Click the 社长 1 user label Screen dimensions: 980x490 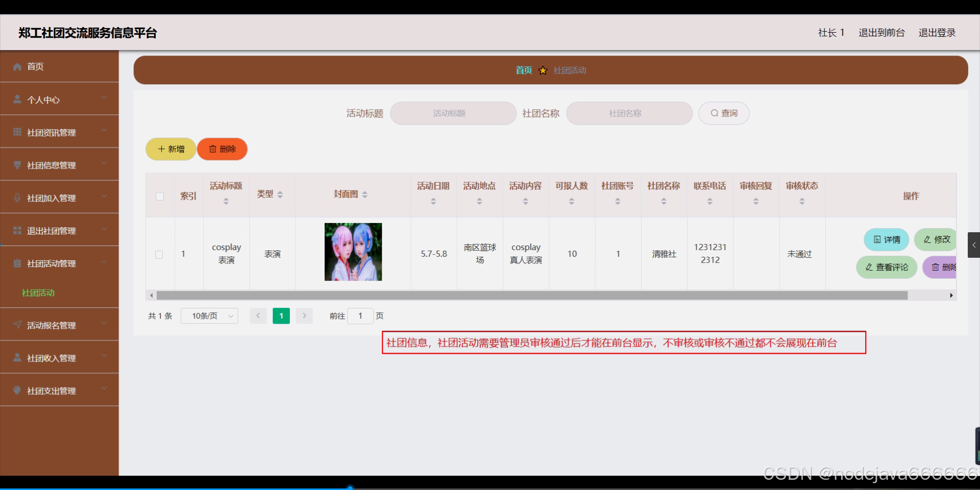click(x=831, y=33)
